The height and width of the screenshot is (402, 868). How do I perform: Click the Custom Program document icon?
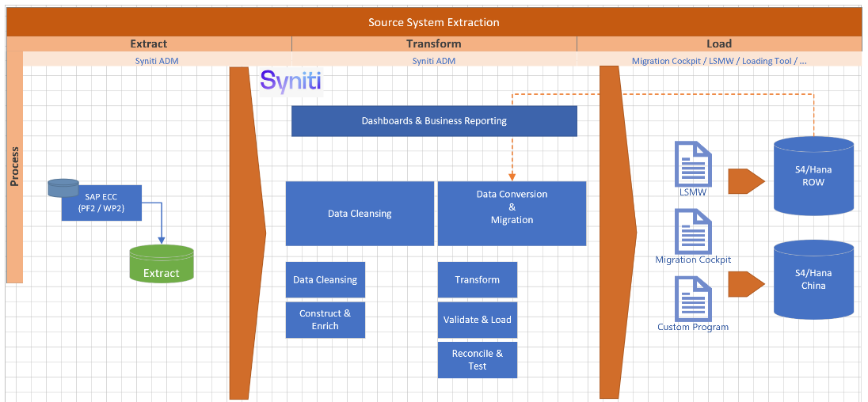pos(692,298)
